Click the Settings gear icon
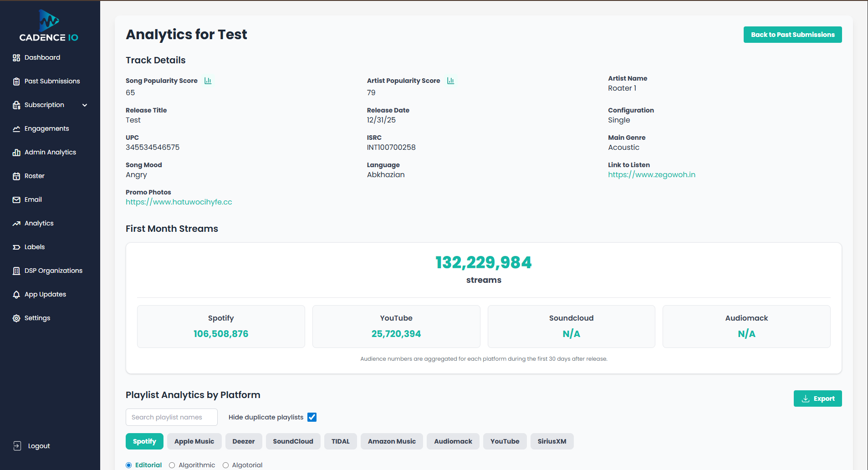This screenshot has height=470, width=868. pos(16,318)
